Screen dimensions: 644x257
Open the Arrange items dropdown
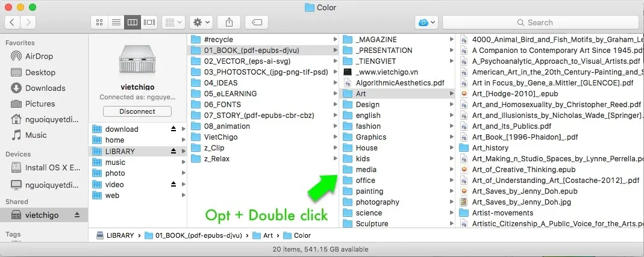pyautogui.click(x=174, y=22)
